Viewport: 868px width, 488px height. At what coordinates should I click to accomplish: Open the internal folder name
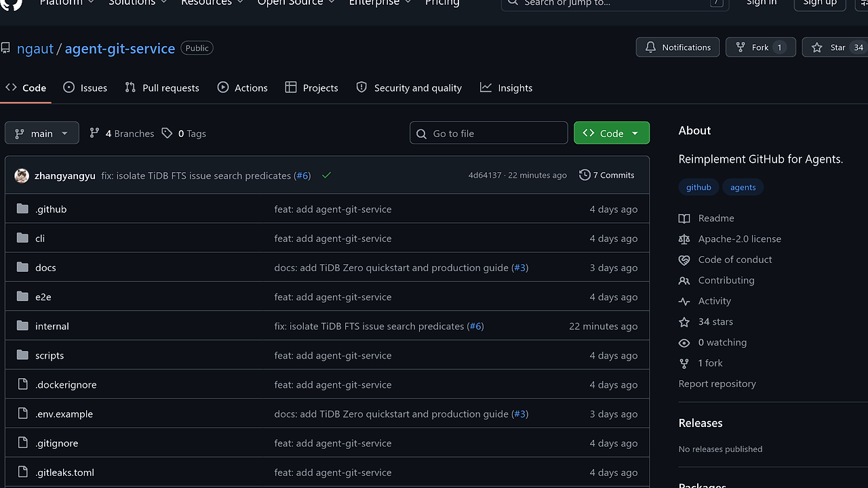(52, 326)
